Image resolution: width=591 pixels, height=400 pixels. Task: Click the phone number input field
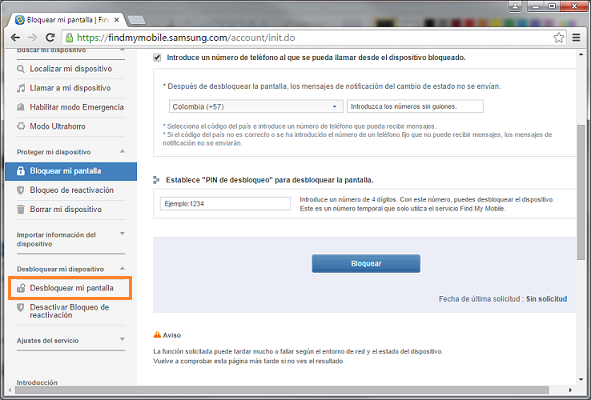415,107
